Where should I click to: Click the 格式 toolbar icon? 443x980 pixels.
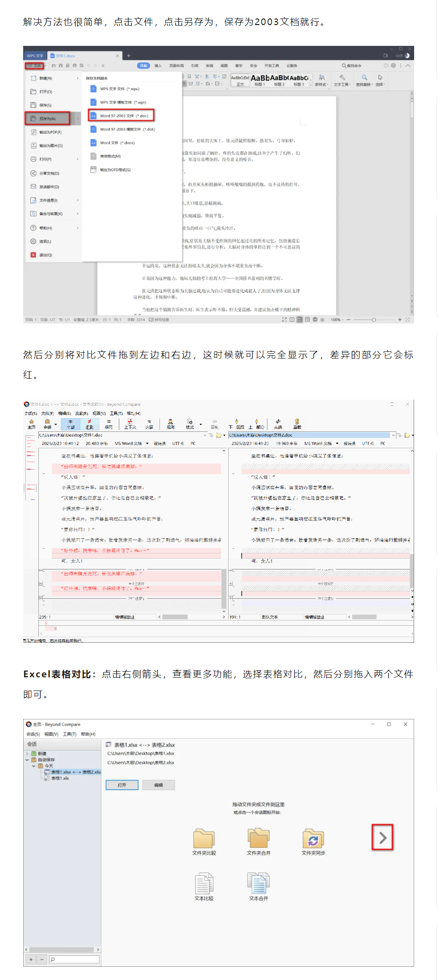[x=190, y=423]
